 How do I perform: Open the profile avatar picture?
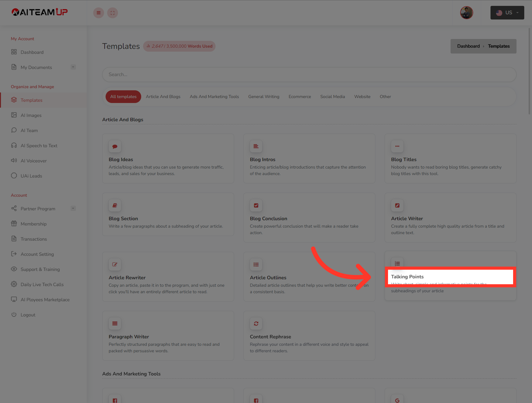pyautogui.click(x=466, y=13)
